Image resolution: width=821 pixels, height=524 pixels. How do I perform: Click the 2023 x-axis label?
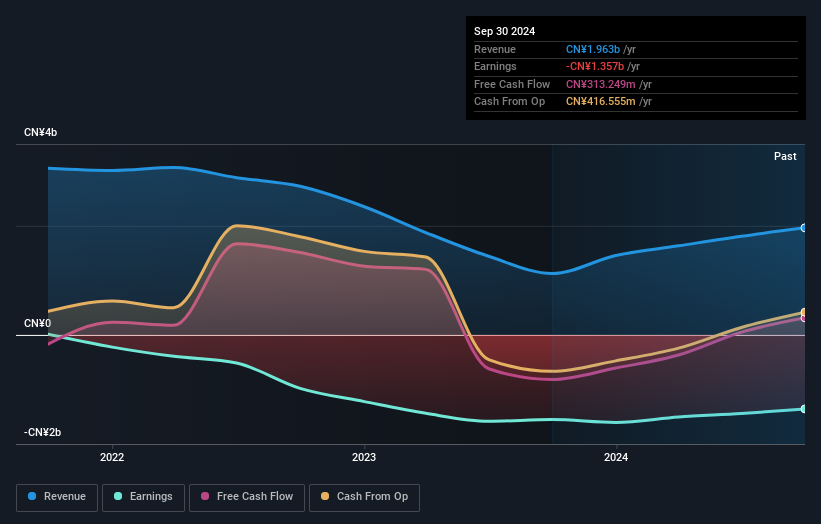[364, 458]
